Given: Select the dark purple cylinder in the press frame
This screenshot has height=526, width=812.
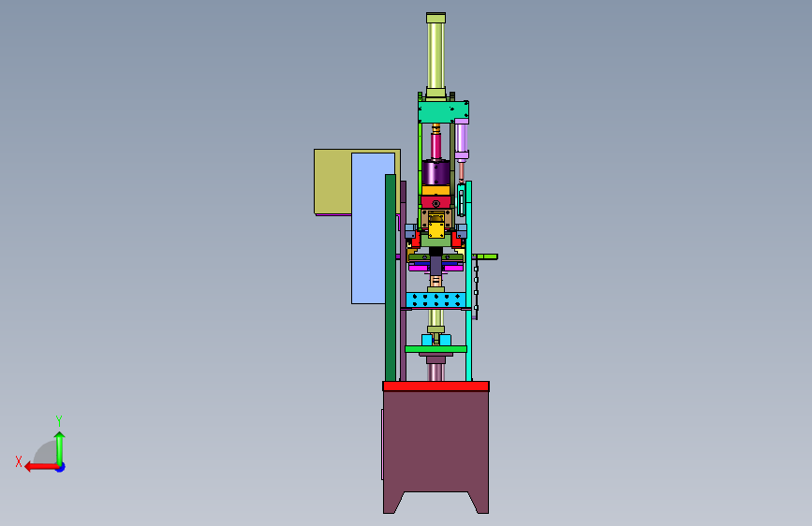Looking at the screenshot, I should [x=436, y=173].
